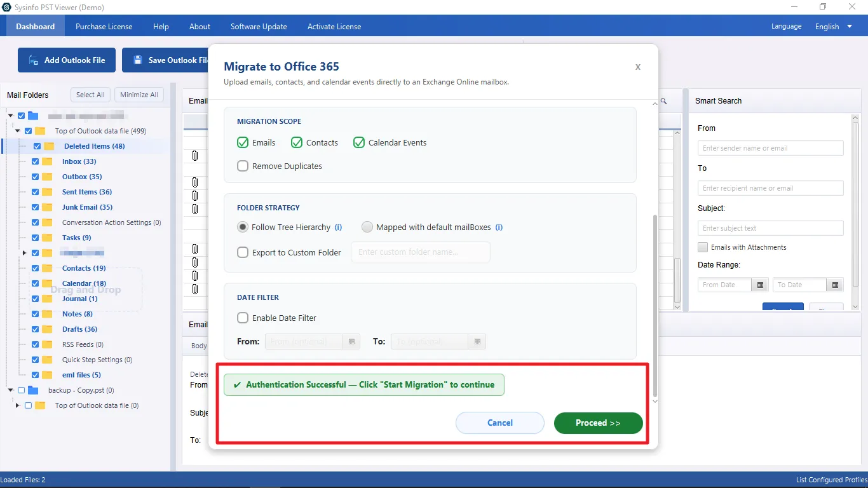Expand Top of Outlook data file (0)
The height and width of the screenshot is (488, 868).
tap(18, 405)
